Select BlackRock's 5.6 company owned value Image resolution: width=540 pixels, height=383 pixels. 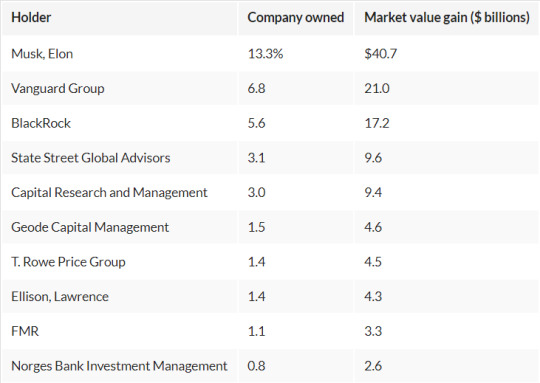256,123
